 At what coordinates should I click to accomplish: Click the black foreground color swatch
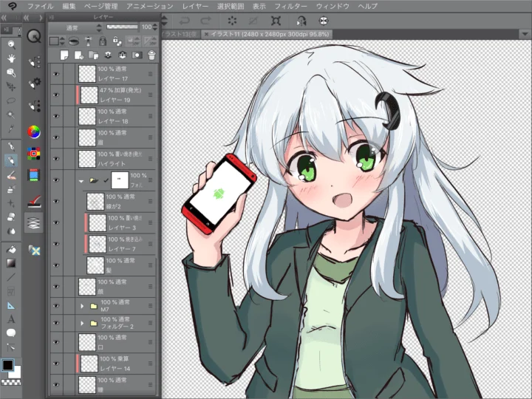click(x=7, y=365)
